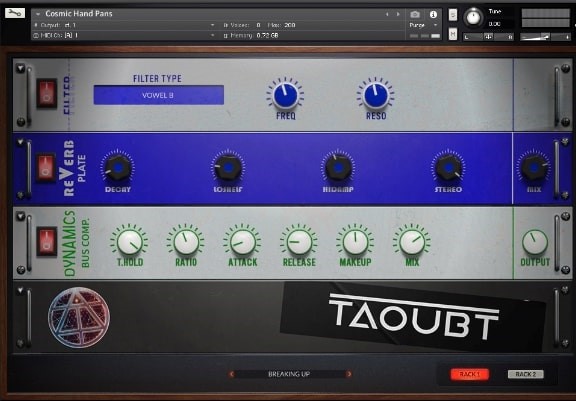
Task: Switch to RACK 1
Action: [469, 374]
